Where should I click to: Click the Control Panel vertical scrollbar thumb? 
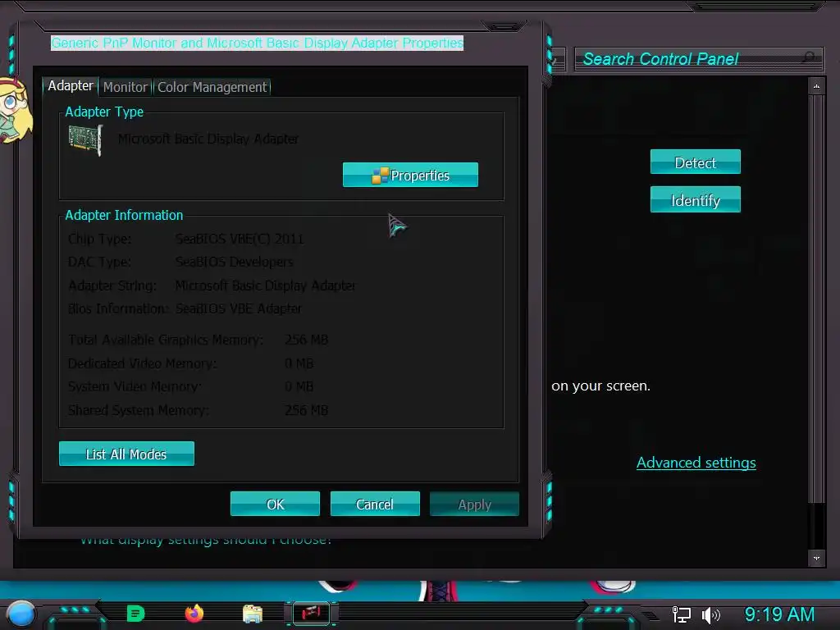(816, 299)
